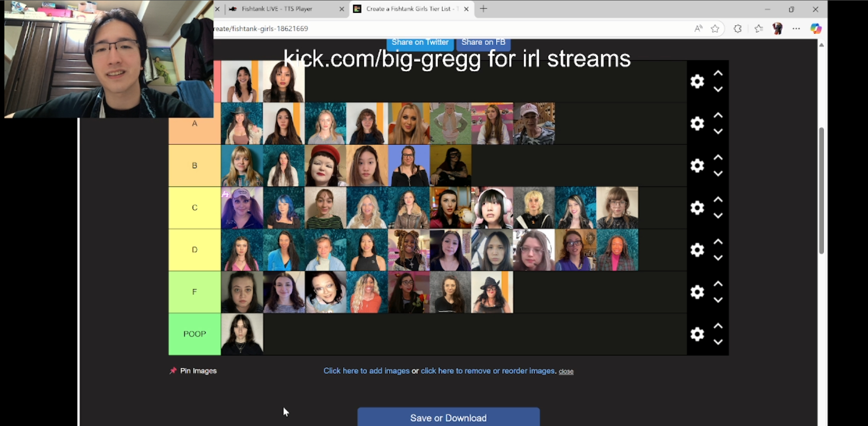Shift tier B upward using its up chevron
The width and height of the screenshot is (868, 426).
[718, 158]
